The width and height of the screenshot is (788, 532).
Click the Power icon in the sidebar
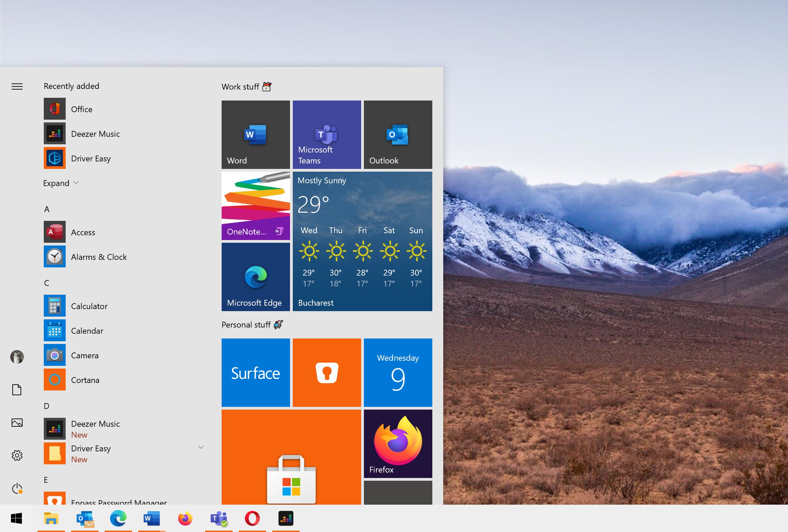coord(17,489)
